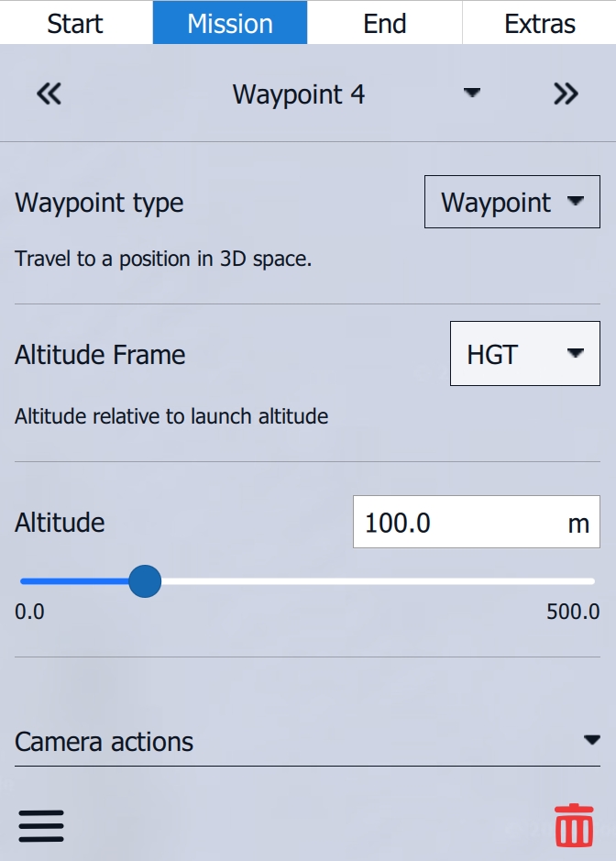Click the altitude unit label m

click(x=578, y=523)
